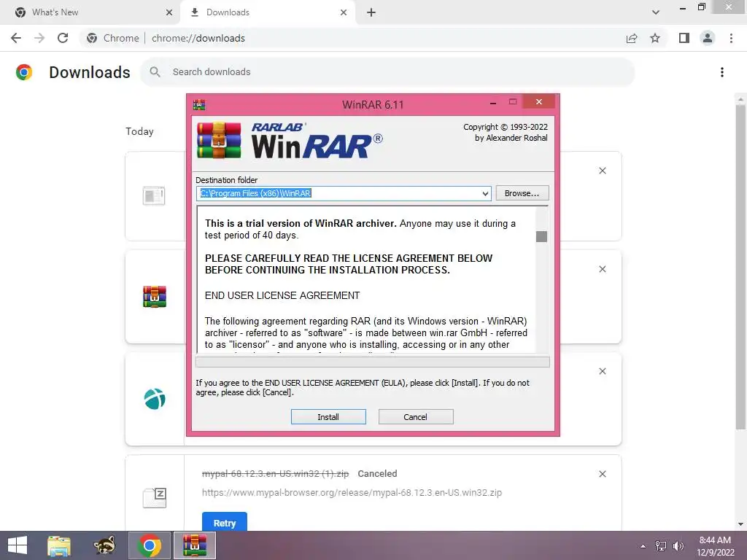This screenshot has width=747, height=560.
Task: Click Install in the WinRAR setup dialog
Action: (328, 416)
